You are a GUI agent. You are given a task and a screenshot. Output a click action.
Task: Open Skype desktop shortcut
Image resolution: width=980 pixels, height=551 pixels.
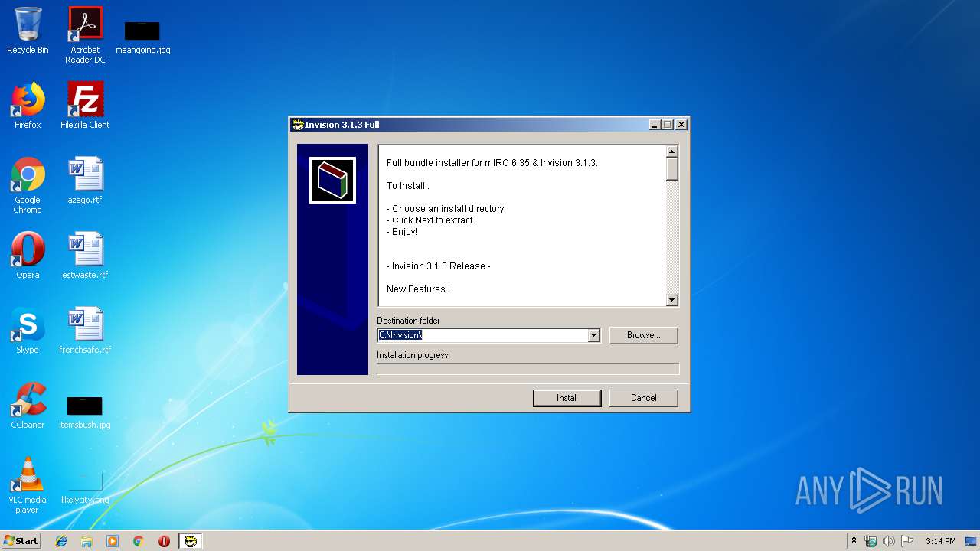[28, 331]
